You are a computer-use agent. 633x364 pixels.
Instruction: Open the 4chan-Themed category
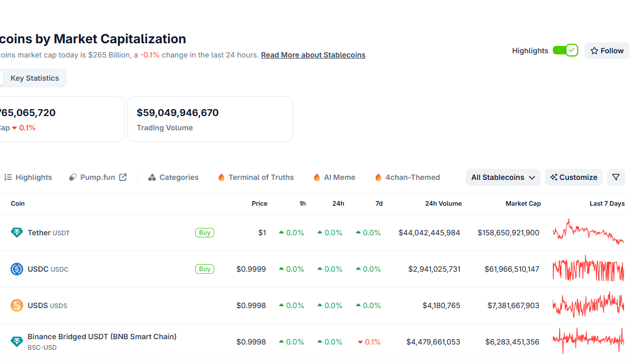pos(407,177)
